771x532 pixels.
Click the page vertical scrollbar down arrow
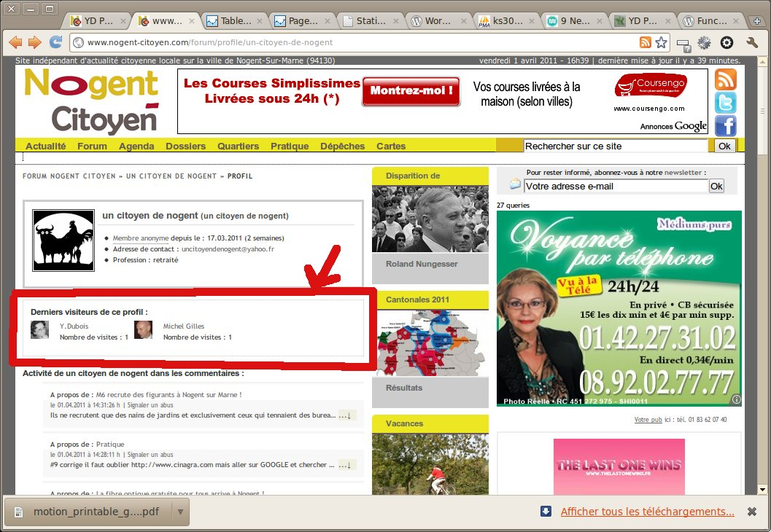tap(762, 489)
